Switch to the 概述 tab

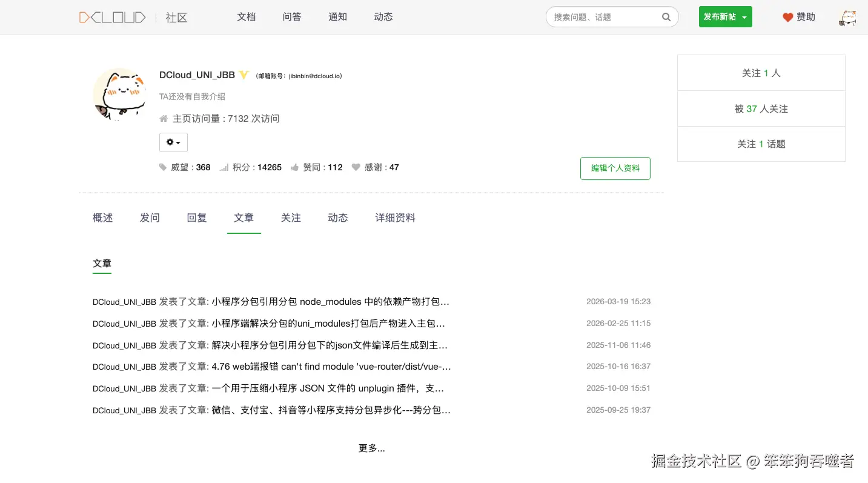(103, 218)
